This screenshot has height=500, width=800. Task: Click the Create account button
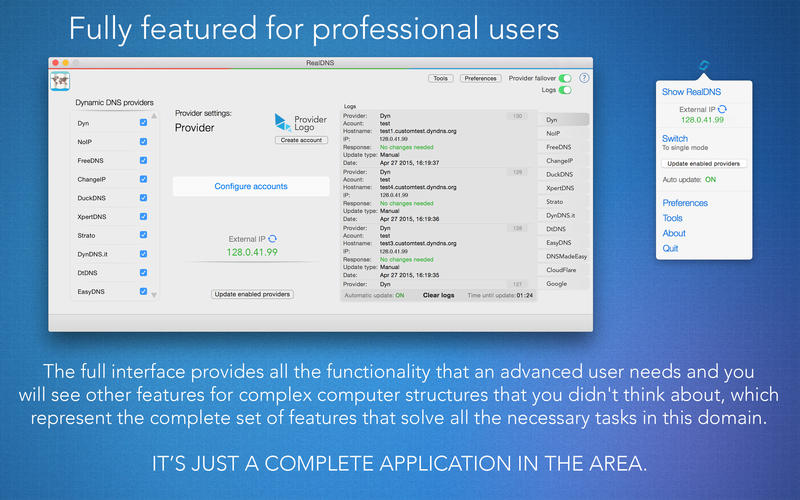301,140
